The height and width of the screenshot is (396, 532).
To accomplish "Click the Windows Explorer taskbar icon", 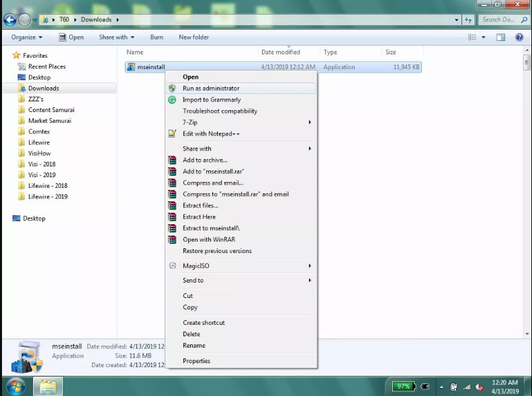I will click(48, 387).
